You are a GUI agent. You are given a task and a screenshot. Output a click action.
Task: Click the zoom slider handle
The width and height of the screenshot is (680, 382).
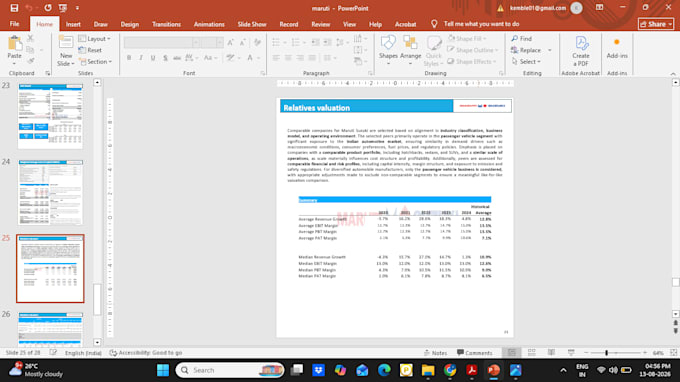[x=606, y=353]
